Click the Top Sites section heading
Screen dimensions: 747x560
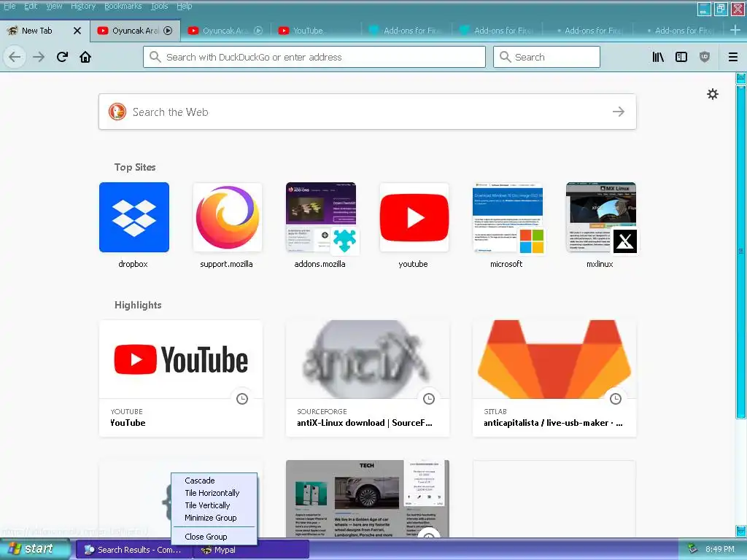click(135, 167)
